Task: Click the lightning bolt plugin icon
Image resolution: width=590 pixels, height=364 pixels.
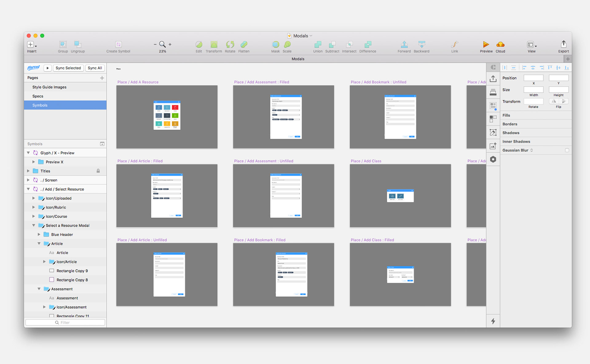Action: [x=493, y=321]
